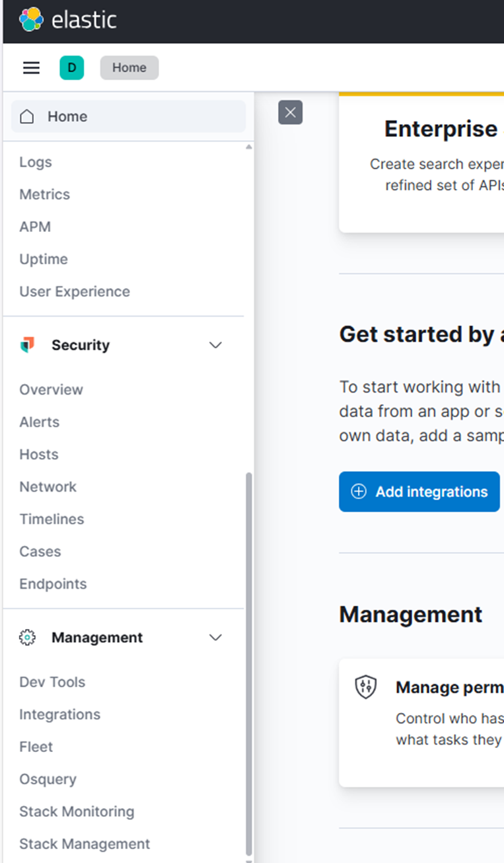Click the Manage permissions shield icon
This screenshot has height=863, width=504.
[366, 687]
